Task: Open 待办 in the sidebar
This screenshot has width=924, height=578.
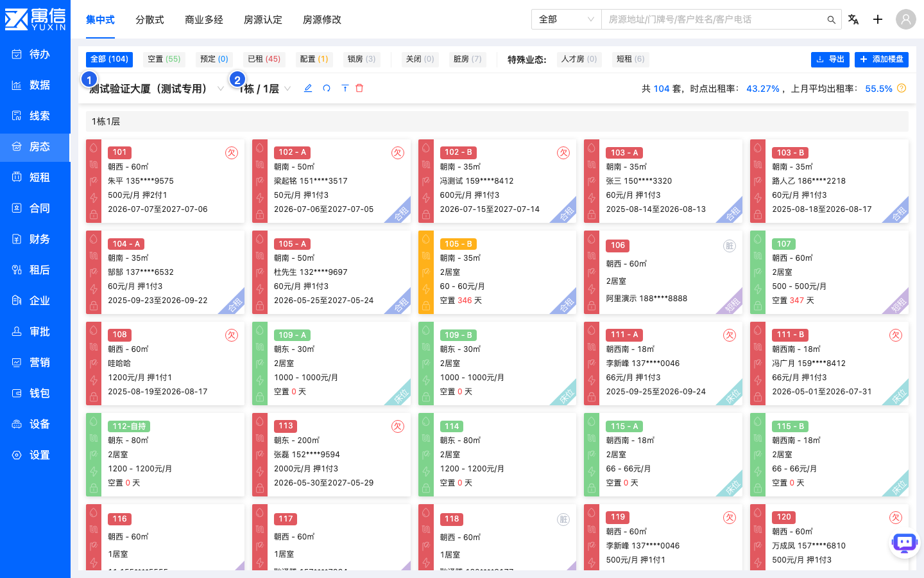Action: [x=35, y=54]
